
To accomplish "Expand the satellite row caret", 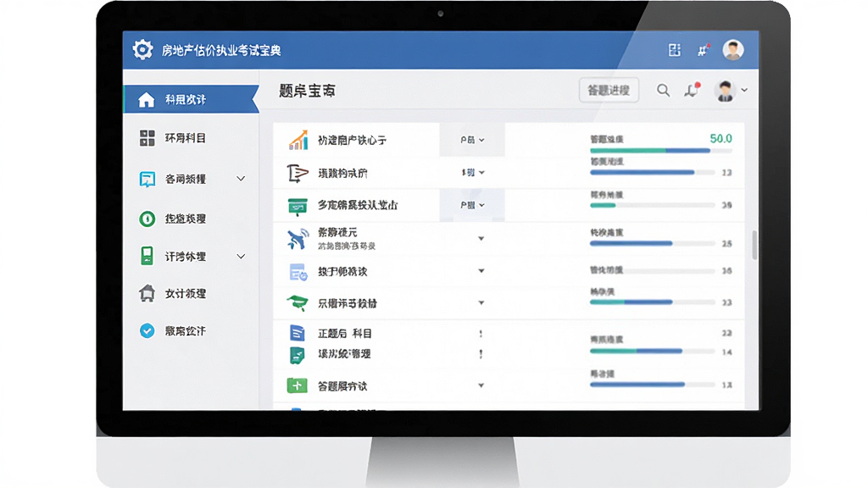I will tap(481, 238).
